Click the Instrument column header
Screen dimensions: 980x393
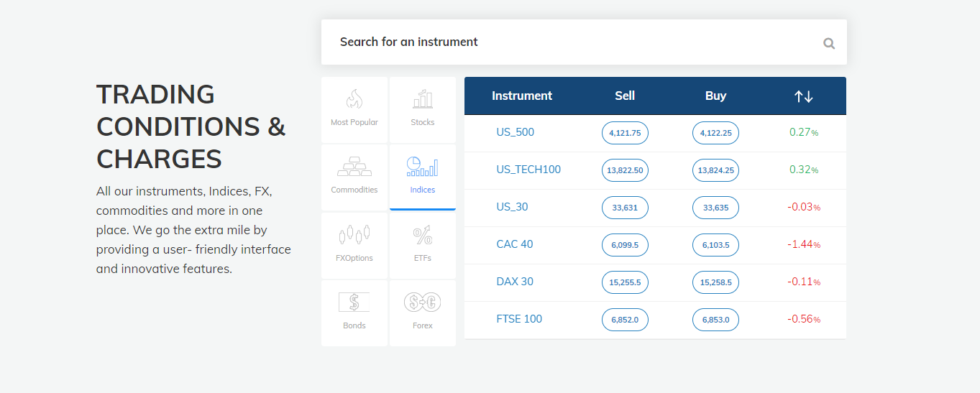[522, 96]
